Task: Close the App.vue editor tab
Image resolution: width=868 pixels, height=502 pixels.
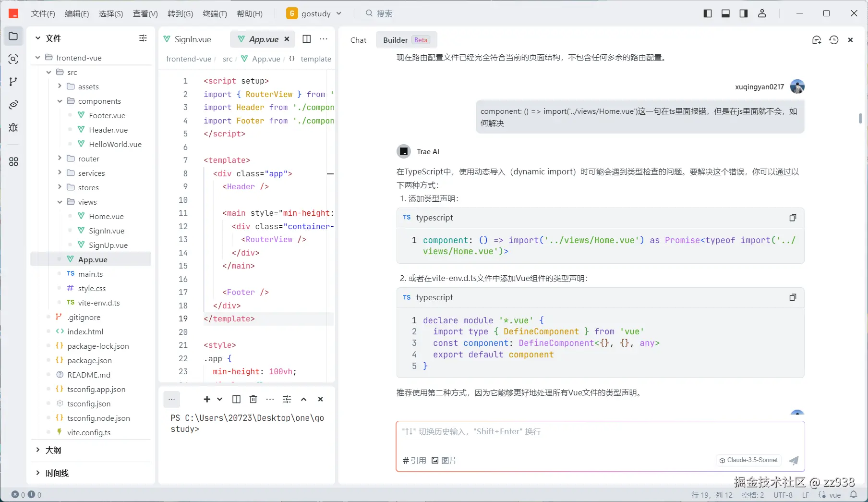Action: tap(287, 39)
